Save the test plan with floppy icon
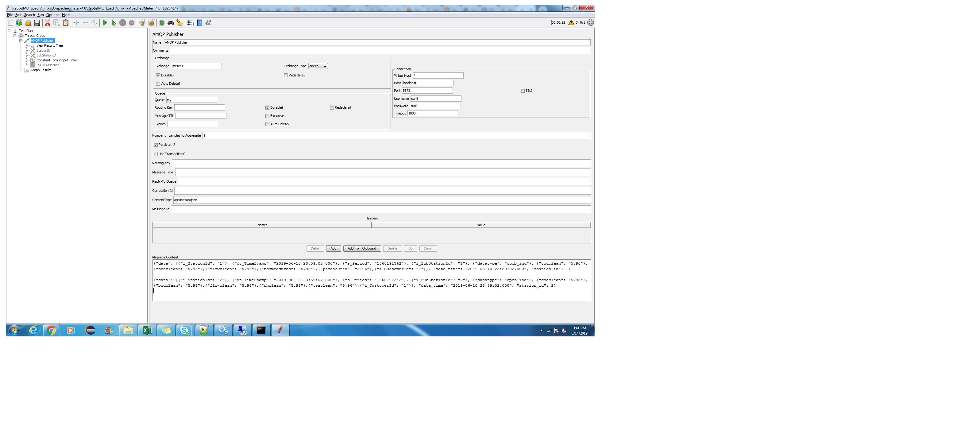The width and height of the screenshot is (980, 434). click(x=37, y=23)
